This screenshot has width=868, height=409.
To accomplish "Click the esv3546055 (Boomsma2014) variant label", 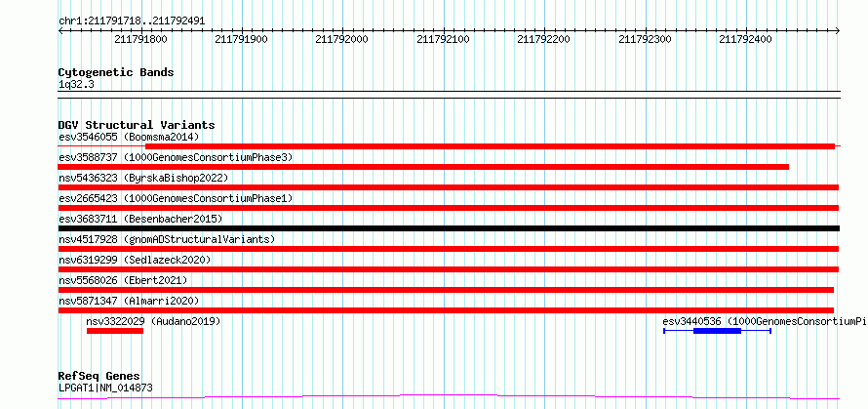I will [129, 137].
